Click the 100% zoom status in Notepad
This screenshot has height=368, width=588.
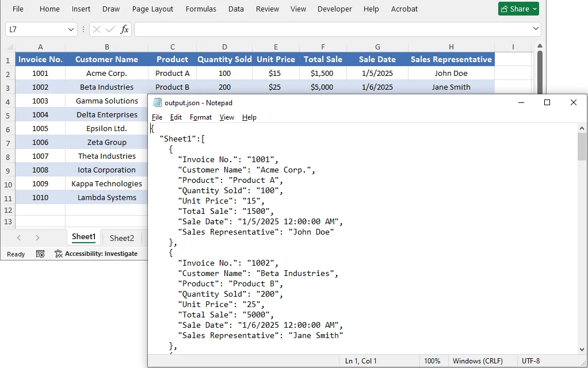coord(432,361)
